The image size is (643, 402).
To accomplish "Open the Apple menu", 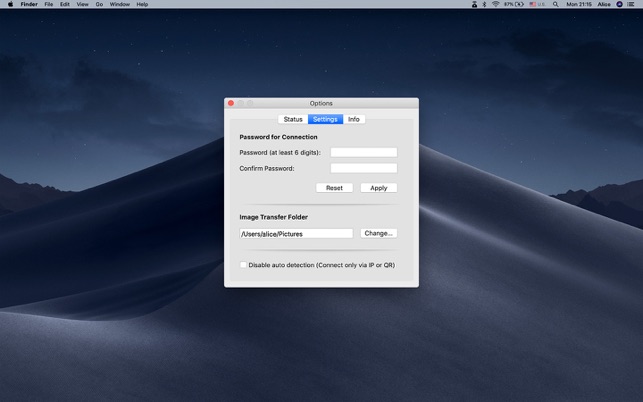I will 10,4.
